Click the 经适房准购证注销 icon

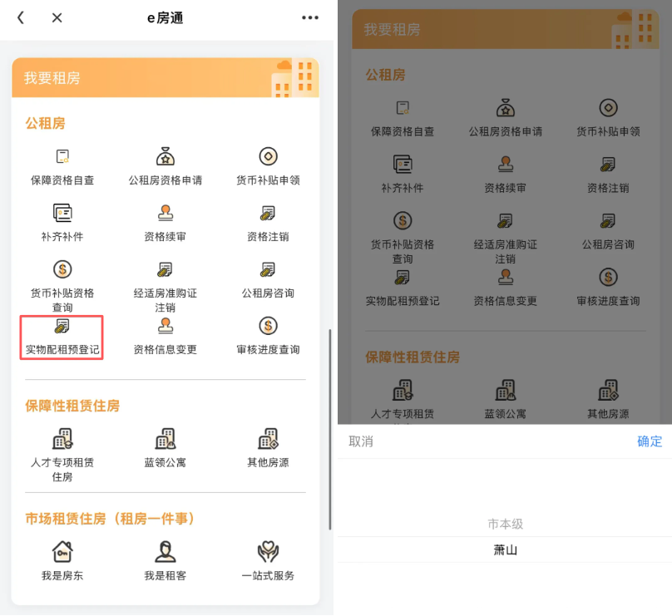tap(165, 283)
